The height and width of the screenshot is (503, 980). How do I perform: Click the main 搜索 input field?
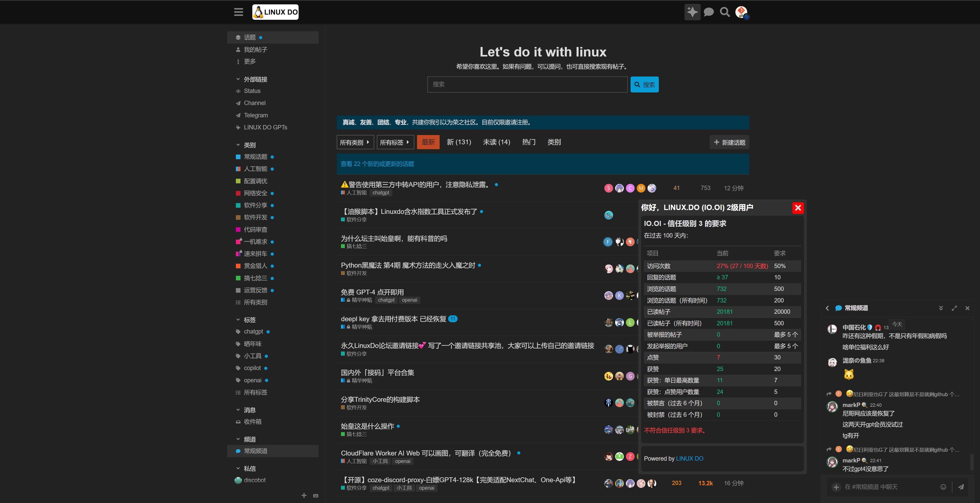click(x=527, y=84)
